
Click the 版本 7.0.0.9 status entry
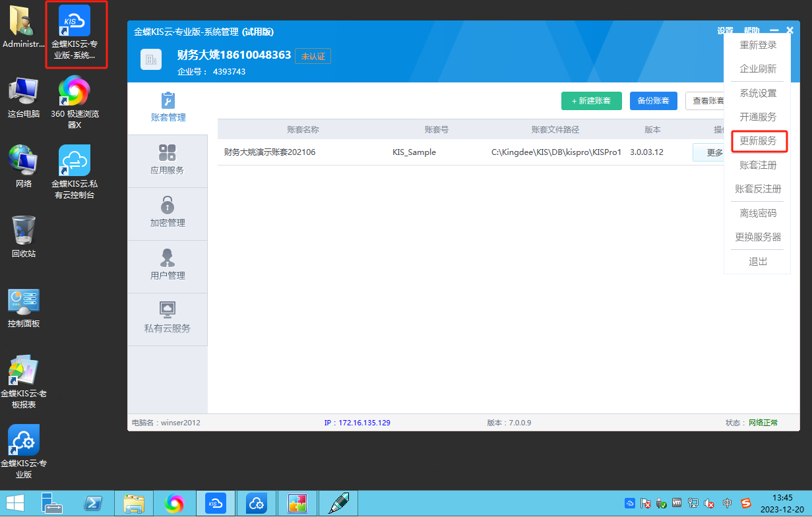(x=509, y=423)
